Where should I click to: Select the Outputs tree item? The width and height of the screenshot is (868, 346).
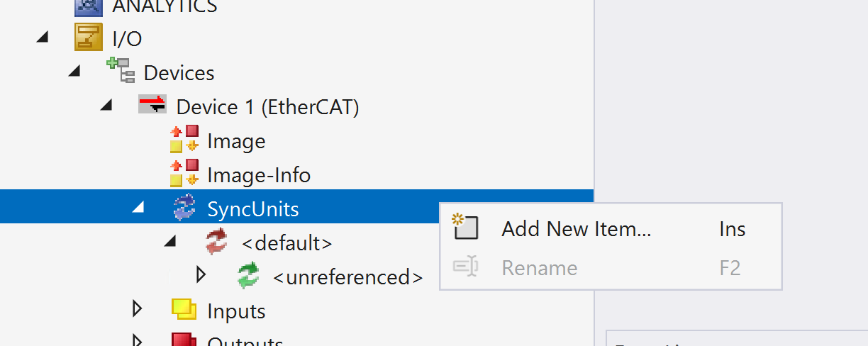pos(245,342)
